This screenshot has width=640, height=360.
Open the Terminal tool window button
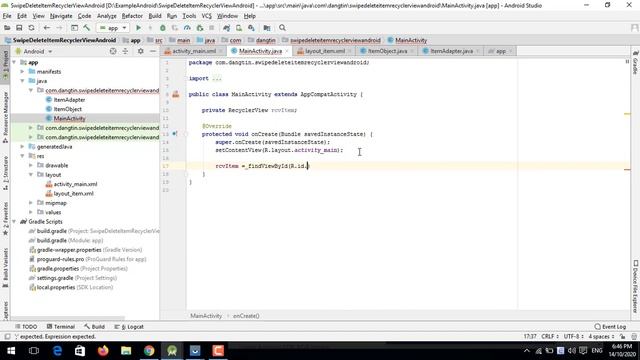[x=61, y=327]
